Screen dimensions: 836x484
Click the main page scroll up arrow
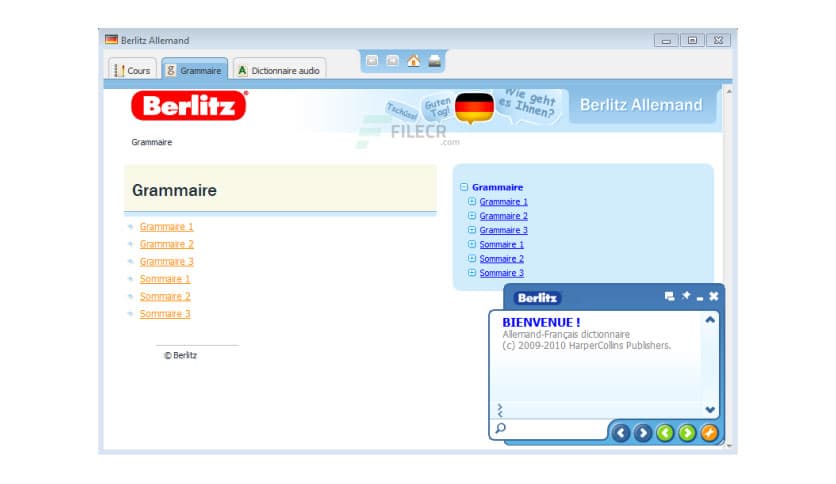(x=728, y=92)
